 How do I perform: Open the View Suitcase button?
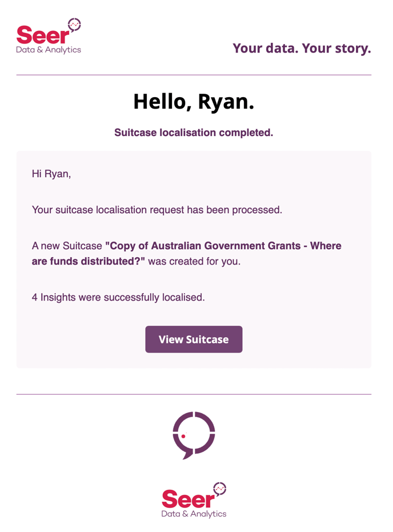click(x=194, y=339)
